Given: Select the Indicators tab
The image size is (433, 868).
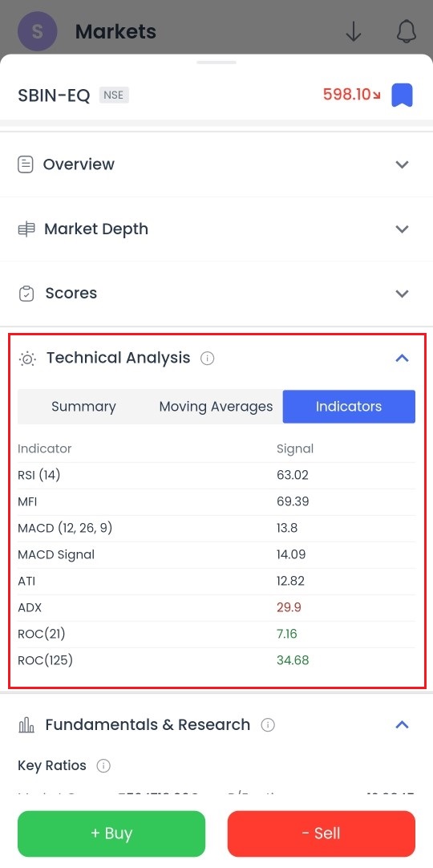Looking at the screenshot, I should pos(349,406).
